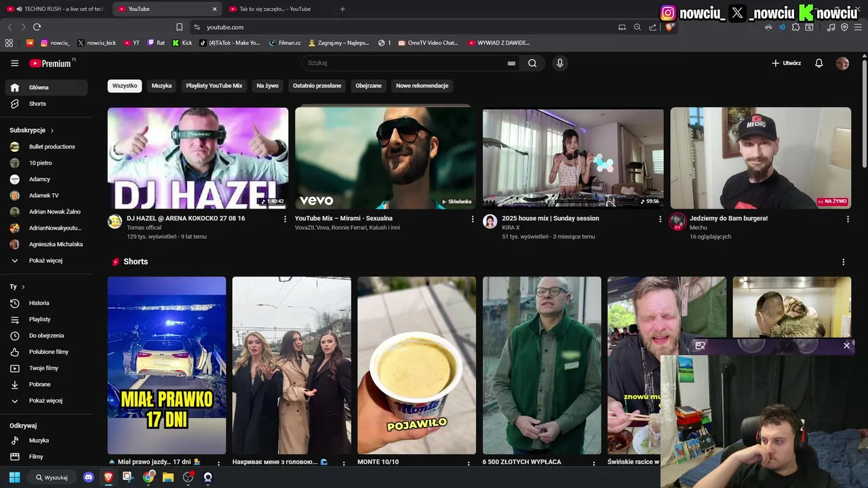Screen dimensions: 868x488
Task: Open Pobrane downloads in the sidebar
Action: [46, 384]
